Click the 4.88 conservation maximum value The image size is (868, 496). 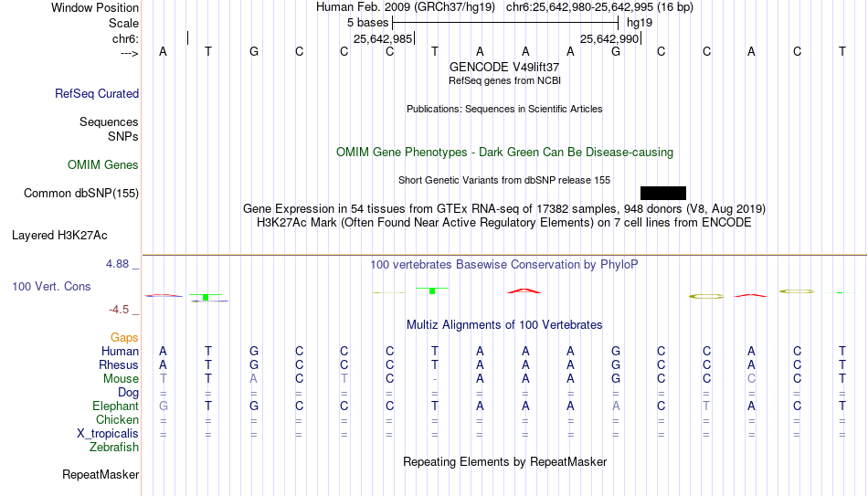click(x=117, y=264)
